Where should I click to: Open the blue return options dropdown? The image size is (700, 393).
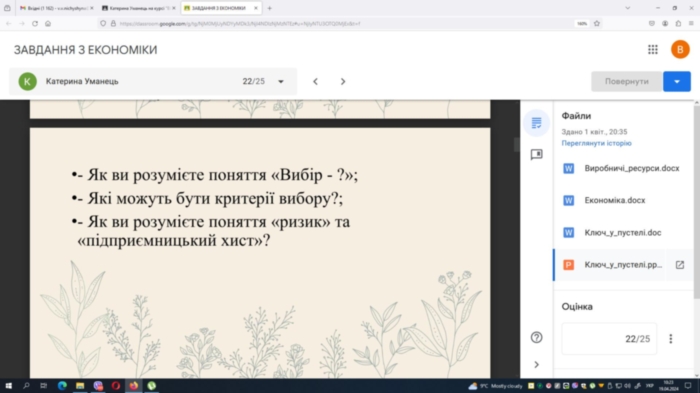(x=677, y=81)
